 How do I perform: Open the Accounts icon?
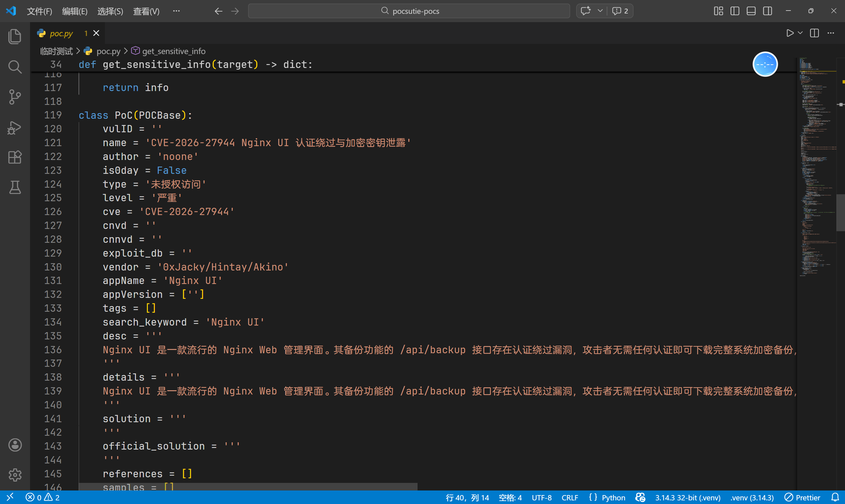pyautogui.click(x=15, y=445)
